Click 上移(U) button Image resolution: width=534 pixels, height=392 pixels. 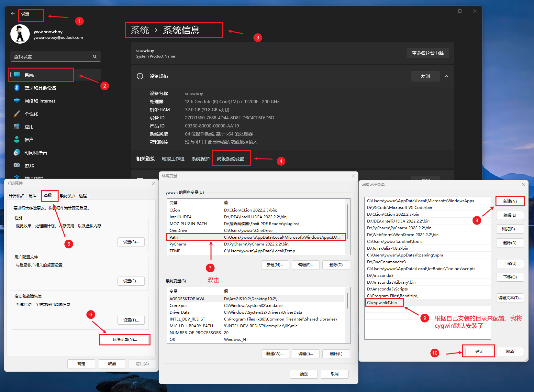[x=510, y=264]
